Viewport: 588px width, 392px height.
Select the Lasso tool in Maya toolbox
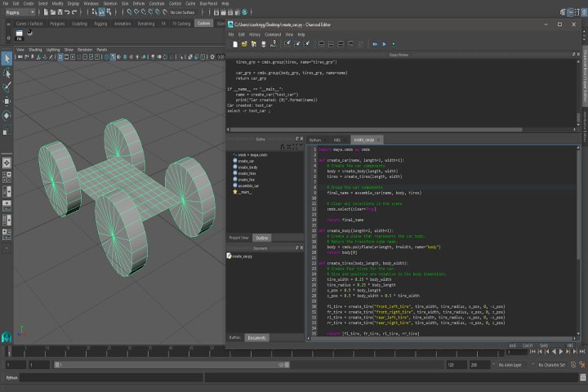7,73
